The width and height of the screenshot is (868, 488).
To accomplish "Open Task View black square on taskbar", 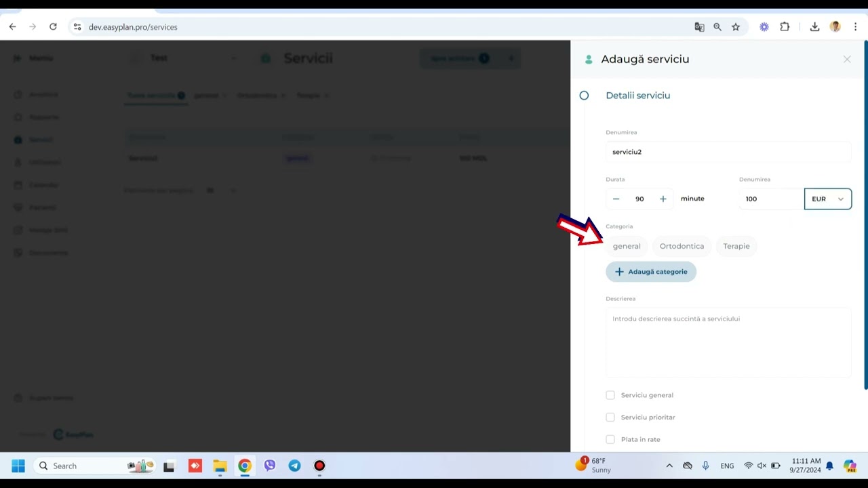I will 169,466.
